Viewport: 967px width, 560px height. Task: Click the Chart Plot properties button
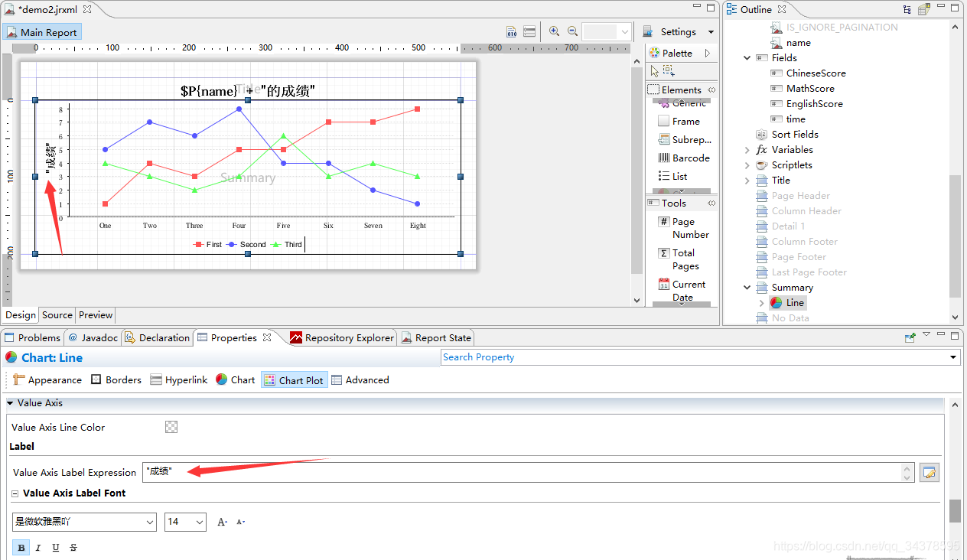click(294, 379)
